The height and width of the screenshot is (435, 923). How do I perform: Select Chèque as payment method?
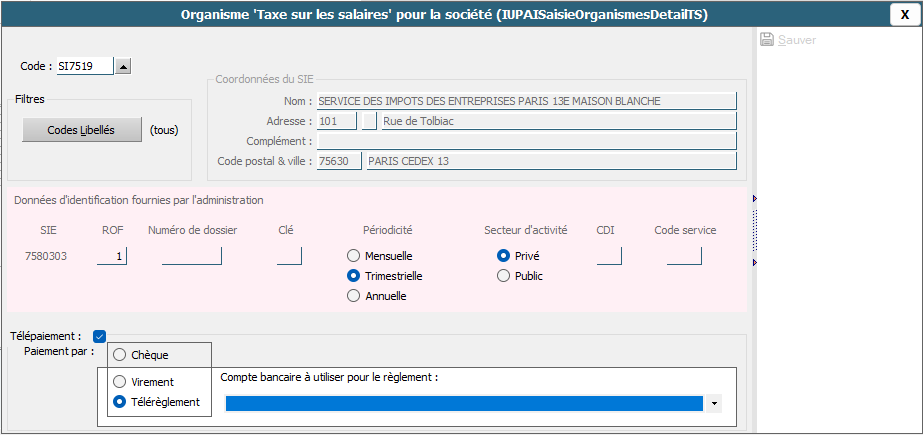(x=120, y=355)
